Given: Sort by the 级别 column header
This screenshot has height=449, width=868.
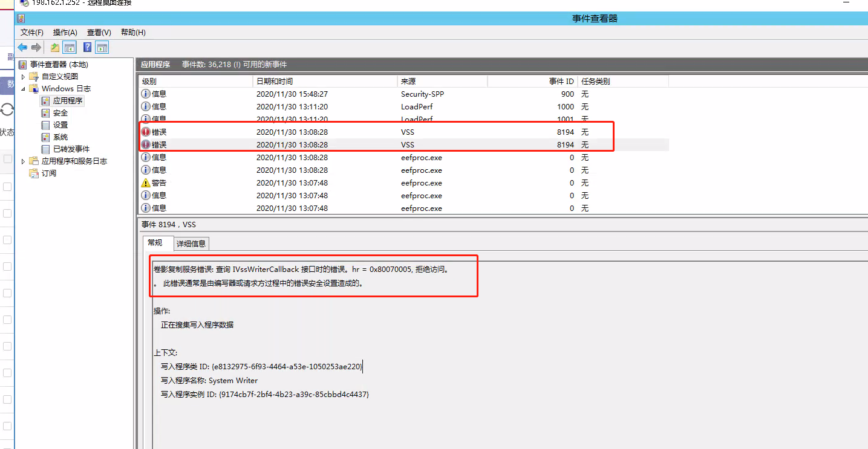Looking at the screenshot, I should (x=195, y=82).
